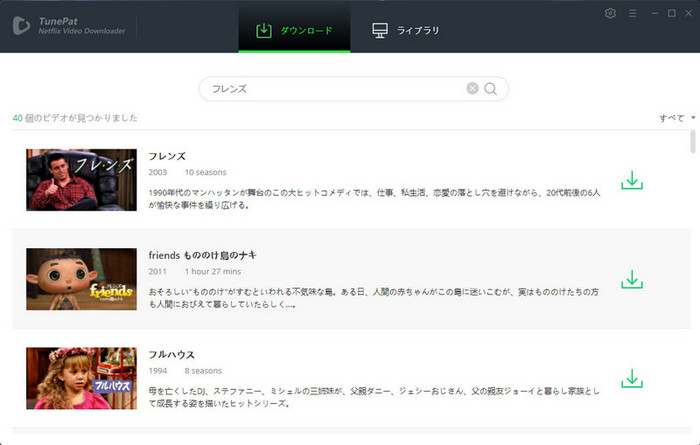Close the TunePat window
Viewport: 700px width, 445px height.
point(688,13)
